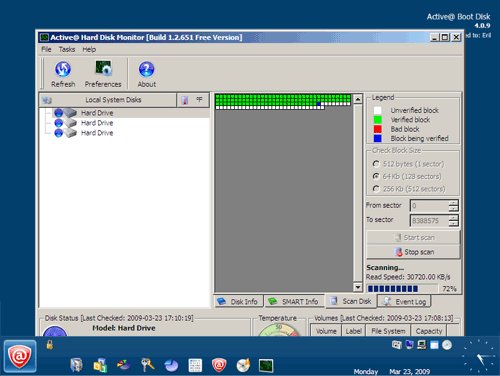The height and width of the screenshot is (376, 500).
Task: Click the Volume column header
Action: point(326,331)
